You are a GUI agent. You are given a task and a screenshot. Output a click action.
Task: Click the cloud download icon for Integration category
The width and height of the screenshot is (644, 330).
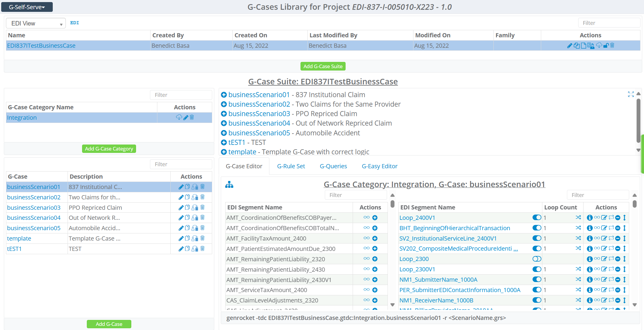[x=179, y=117]
